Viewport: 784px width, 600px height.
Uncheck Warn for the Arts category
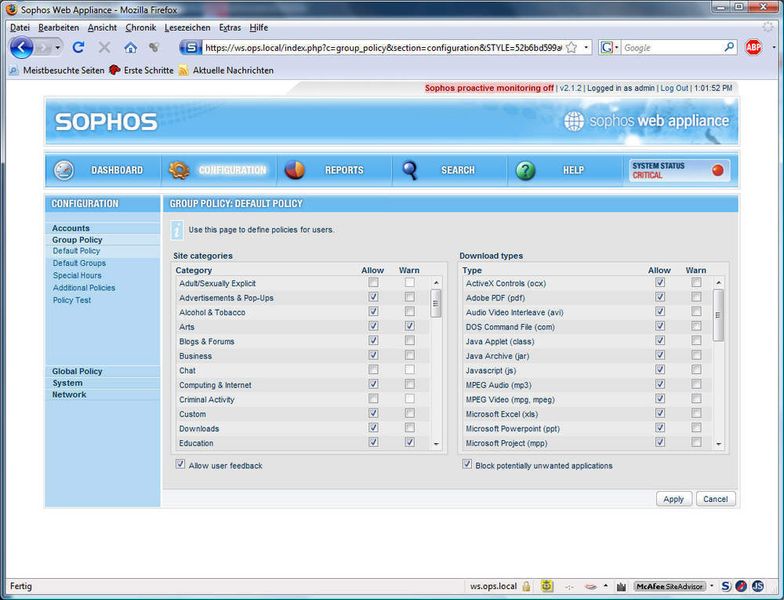410,326
